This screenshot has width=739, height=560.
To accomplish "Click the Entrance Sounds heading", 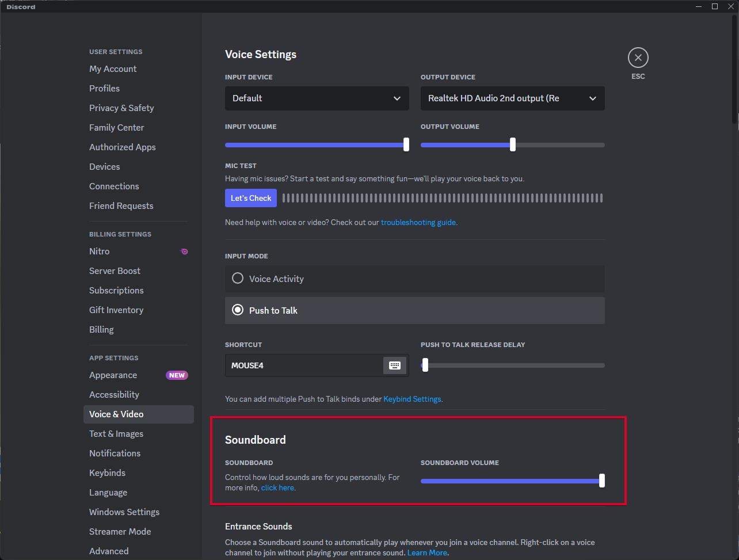I will [258, 527].
